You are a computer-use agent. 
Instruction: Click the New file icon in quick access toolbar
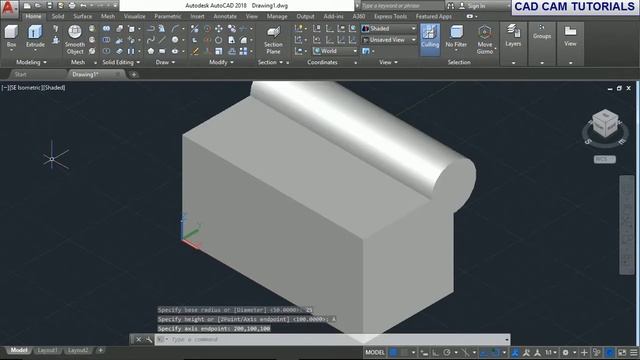(27, 6)
